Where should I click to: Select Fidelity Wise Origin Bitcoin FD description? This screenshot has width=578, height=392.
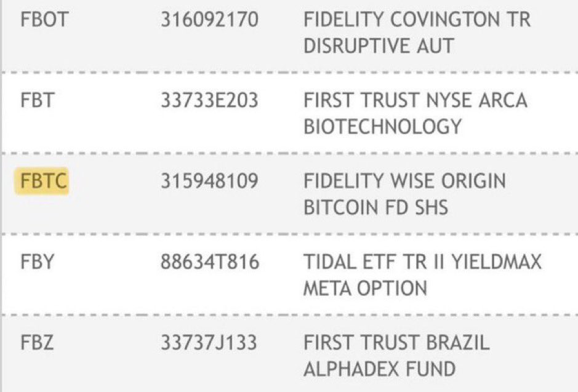404,194
